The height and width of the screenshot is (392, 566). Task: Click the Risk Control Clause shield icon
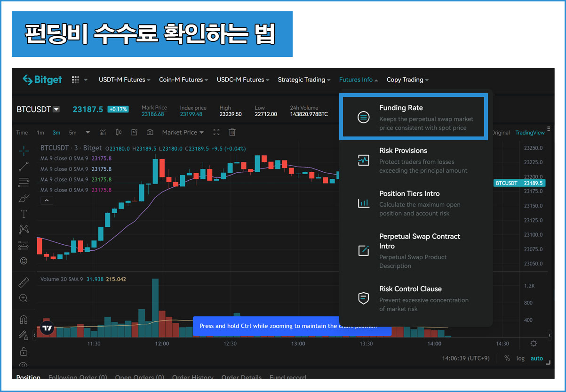(x=364, y=298)
